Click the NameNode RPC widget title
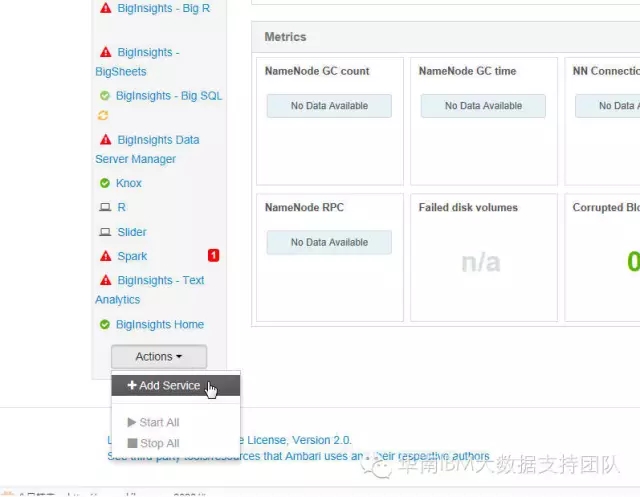The width and height of the screenshot is (640, 497). point(304,207)
